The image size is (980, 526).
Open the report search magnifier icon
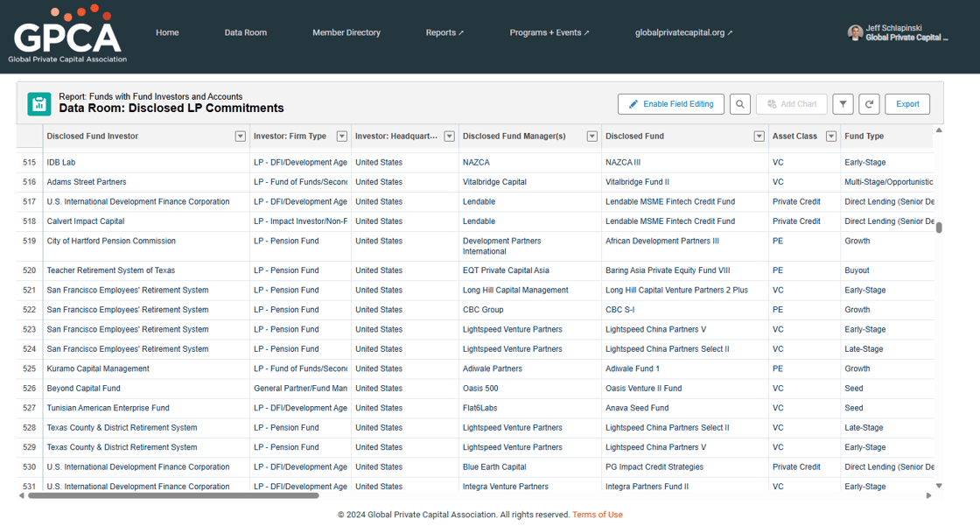pos(740,104)
